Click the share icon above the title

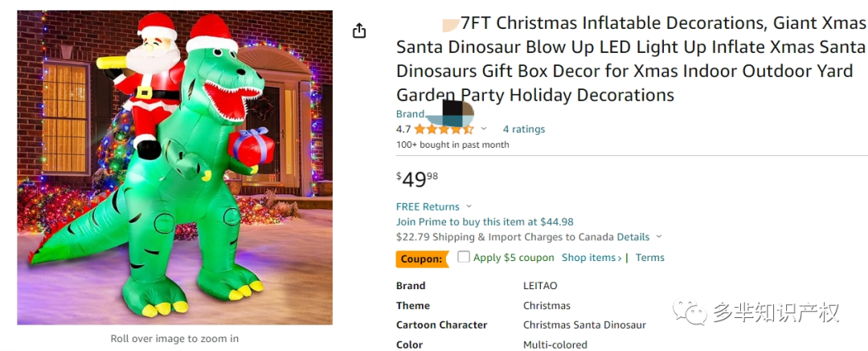point(359,31)
